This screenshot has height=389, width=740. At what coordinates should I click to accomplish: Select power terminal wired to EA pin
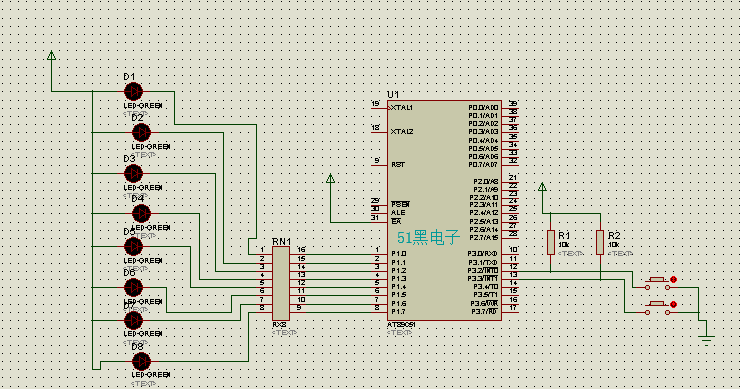pos(330,178)
